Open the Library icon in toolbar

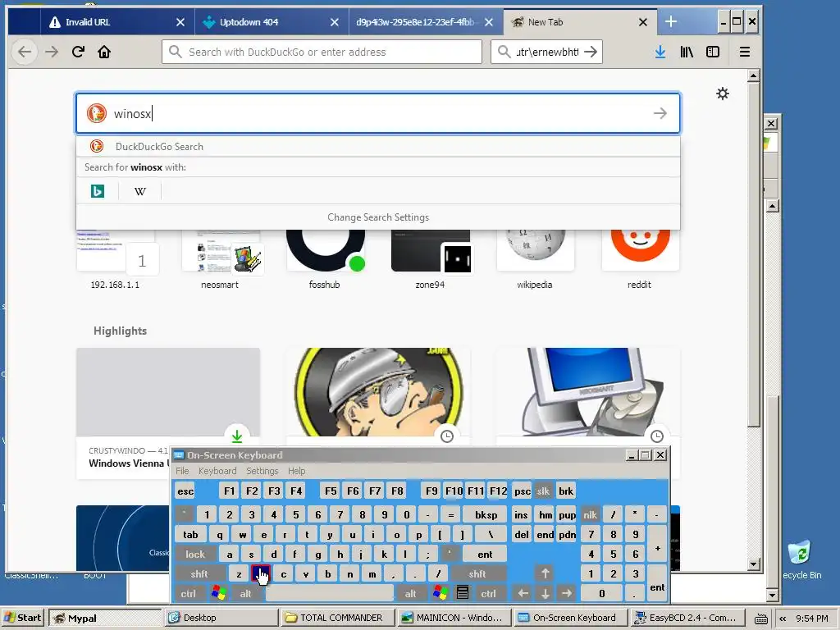point(687,52)
